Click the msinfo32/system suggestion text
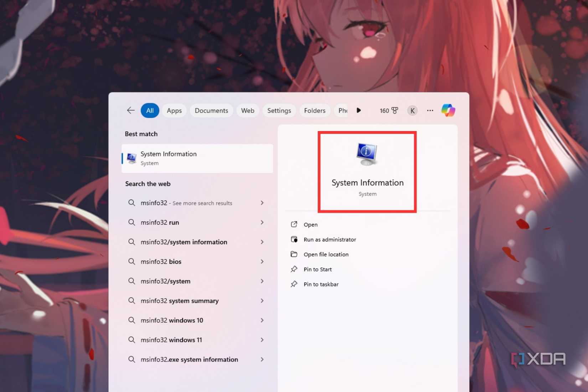588x392 pixels. point(165,281)
